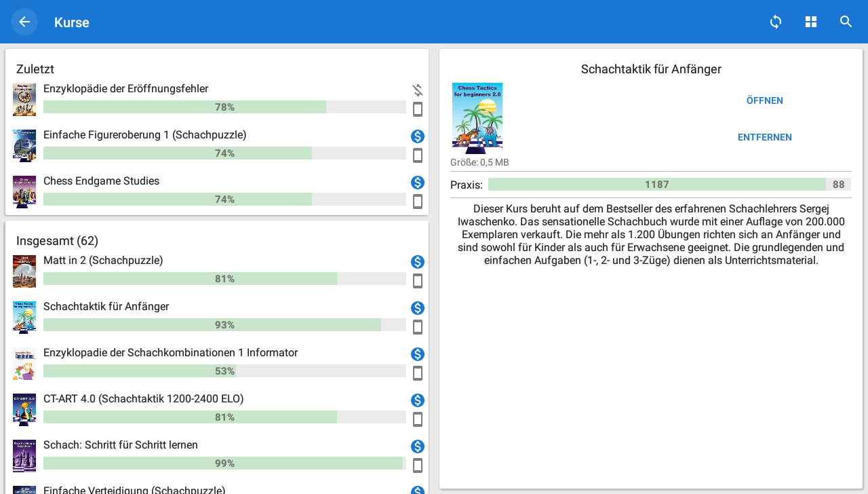This screenshot has height=494, width=868.
Task: Click the ÖFFNEN button
Action: tap(765, 100)
